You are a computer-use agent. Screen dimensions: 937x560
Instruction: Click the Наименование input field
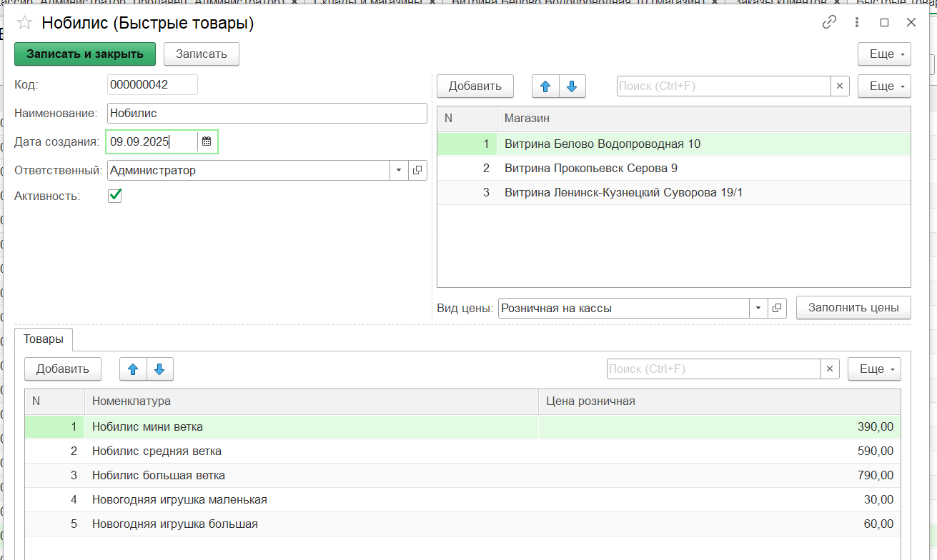pyautogui.click(x=267, y=113)
